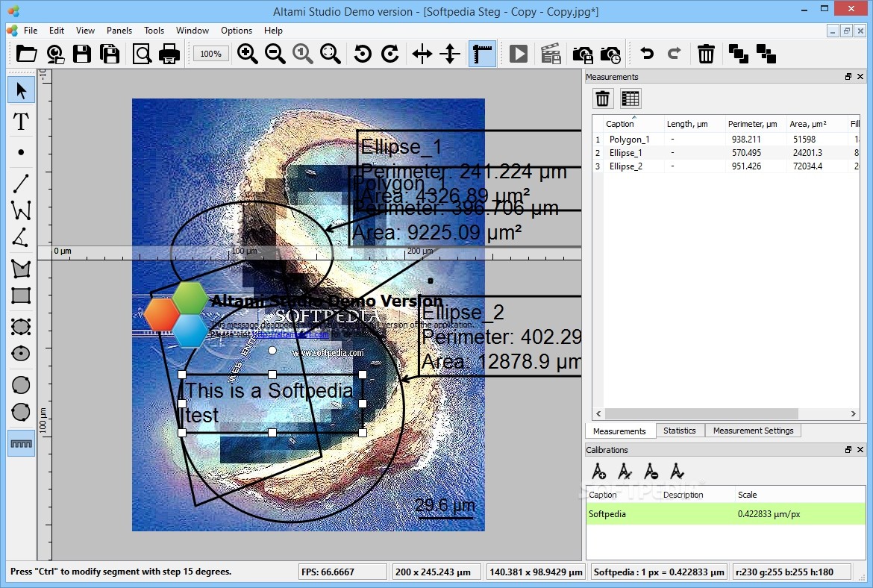Select the filled circle tool
The height and width of the screenshot is (588, 873).
tap(21, 385)
